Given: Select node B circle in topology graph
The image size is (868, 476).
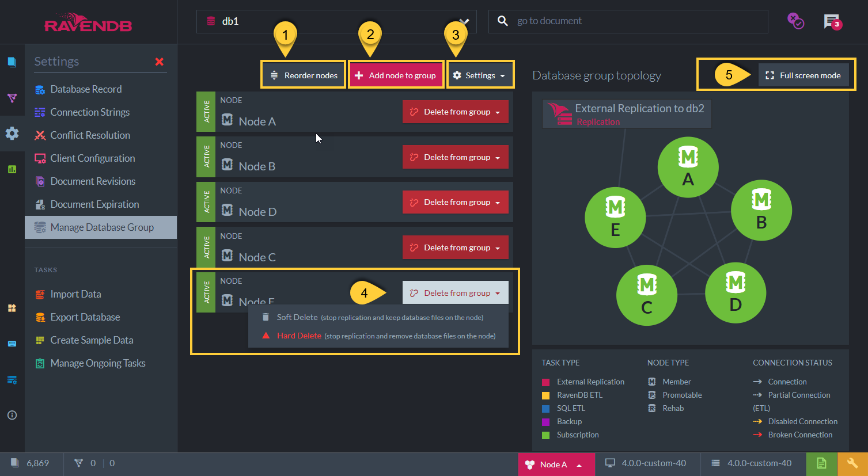Looking at the screenshot, I should [x=761, y=210].
